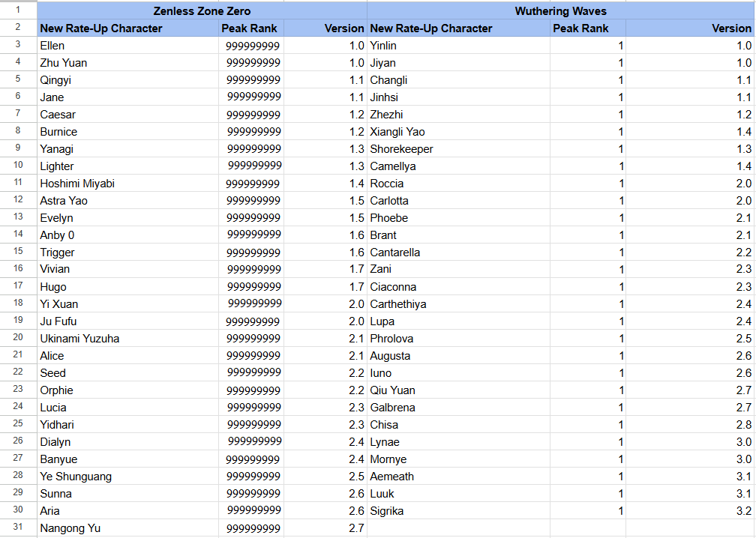The width and height of the screenshot is (756, 538).
Task: Select cell containing Caesar
Action: click(x=127, y=115)
